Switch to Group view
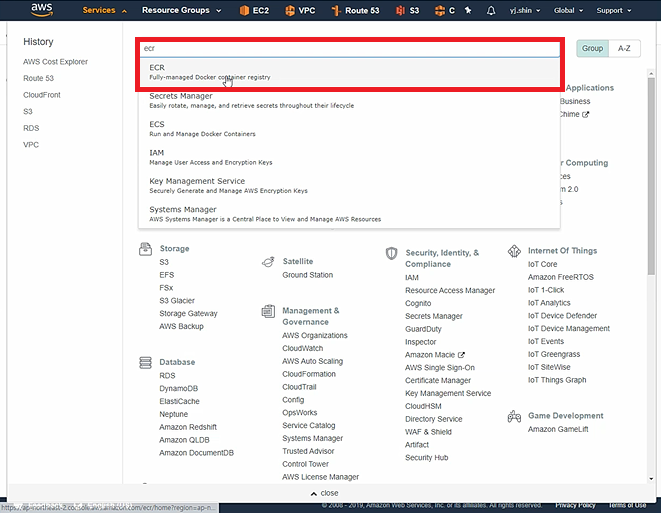Image resolution: width=661 pixels, height=513 pixels. click(592, 48)
